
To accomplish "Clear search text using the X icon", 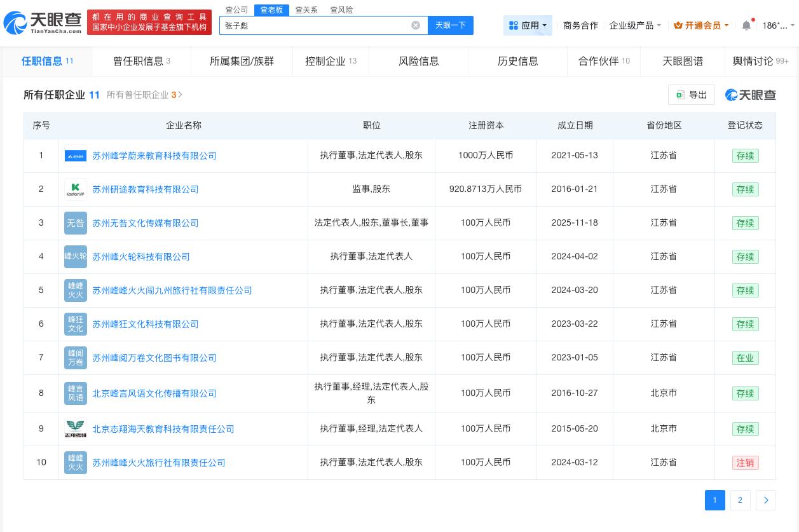I will 416,25.
